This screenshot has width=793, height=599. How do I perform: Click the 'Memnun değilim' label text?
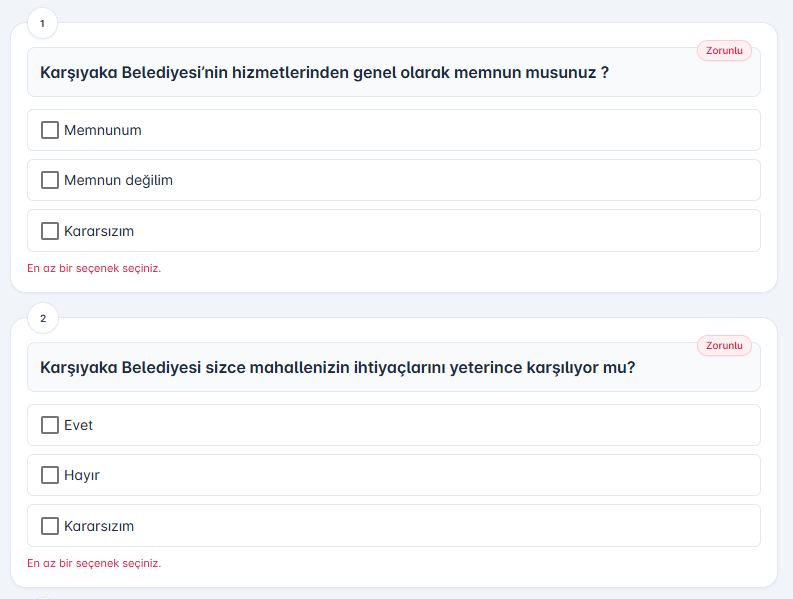(119, 180)
